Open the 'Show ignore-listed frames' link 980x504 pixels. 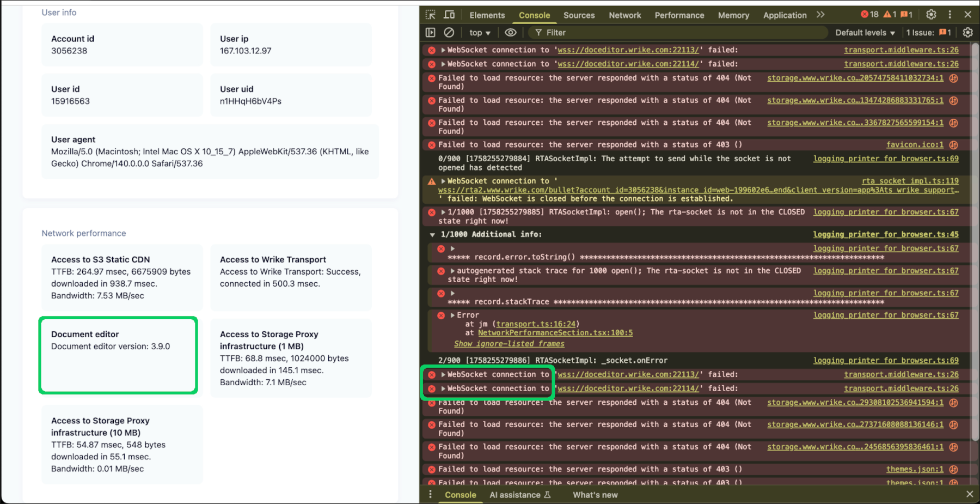(x=509, y=344)
